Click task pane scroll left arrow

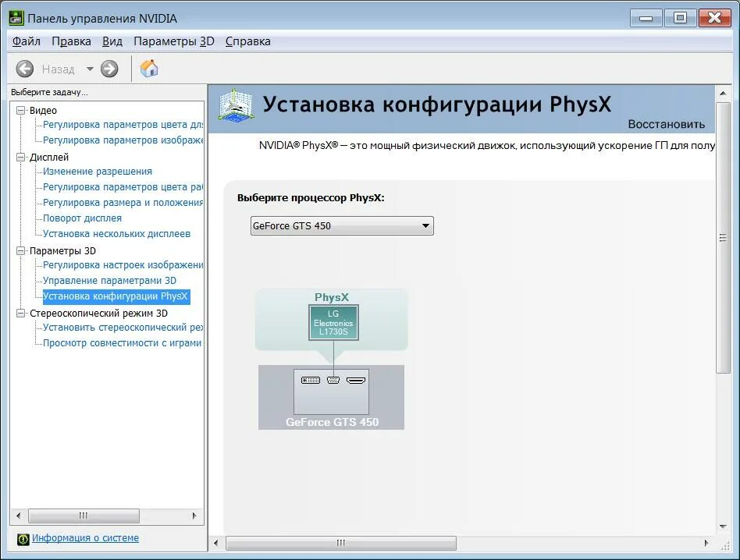[19, 516]
